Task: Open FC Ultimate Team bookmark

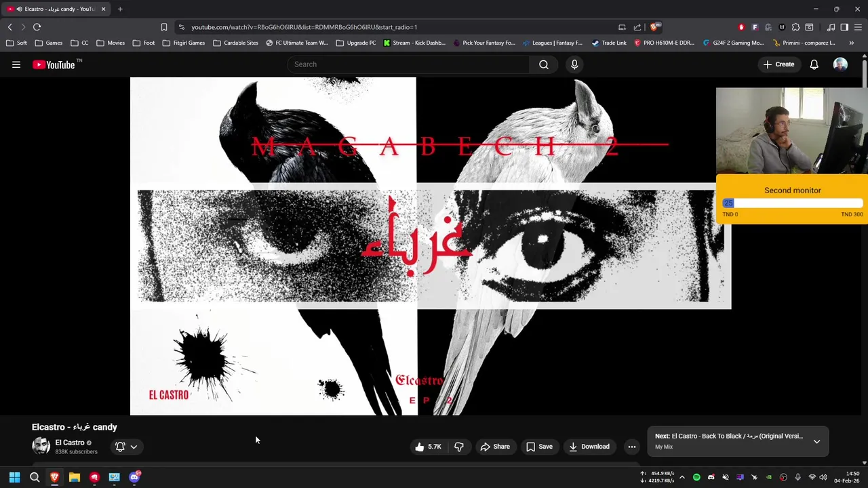Action: pyautogui.click(x=297, y=43)
